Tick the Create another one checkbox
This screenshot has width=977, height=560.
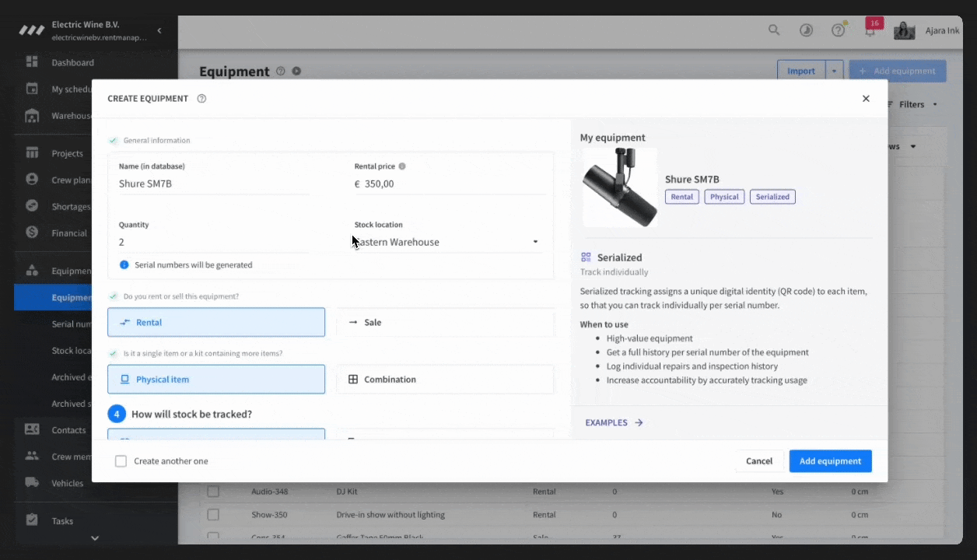(121, 461)
